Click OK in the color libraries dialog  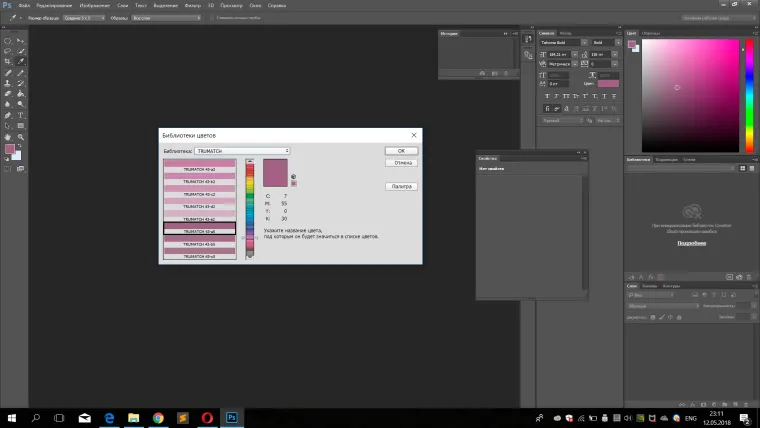point(401,151)
